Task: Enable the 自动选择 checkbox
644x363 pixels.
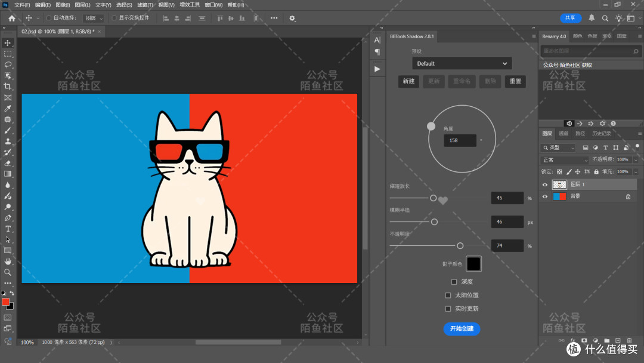Action: [x=49, y=18]
